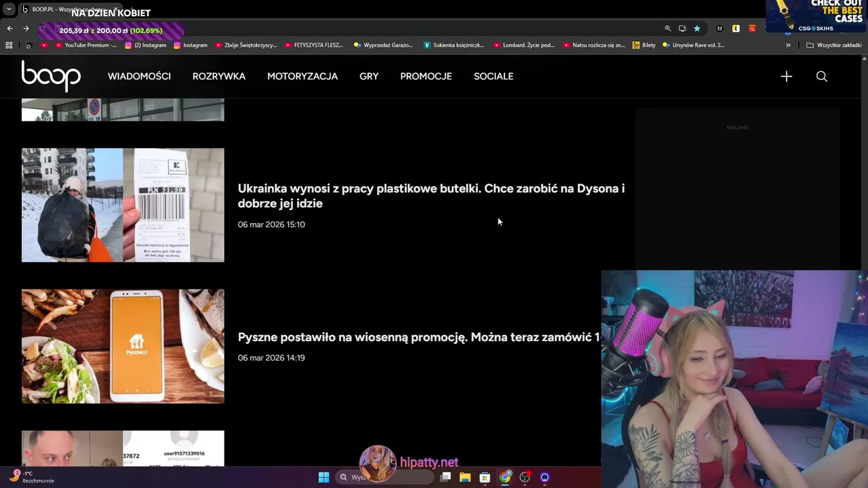Image resolution: width=868 pixels, height=488 pixels.
Task: Open the apps grid icon in bookmarks bar
Action: 9,45
